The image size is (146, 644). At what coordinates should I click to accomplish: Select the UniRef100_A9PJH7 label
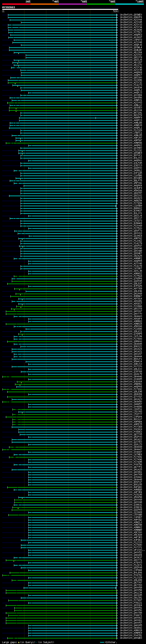(131, 138)
